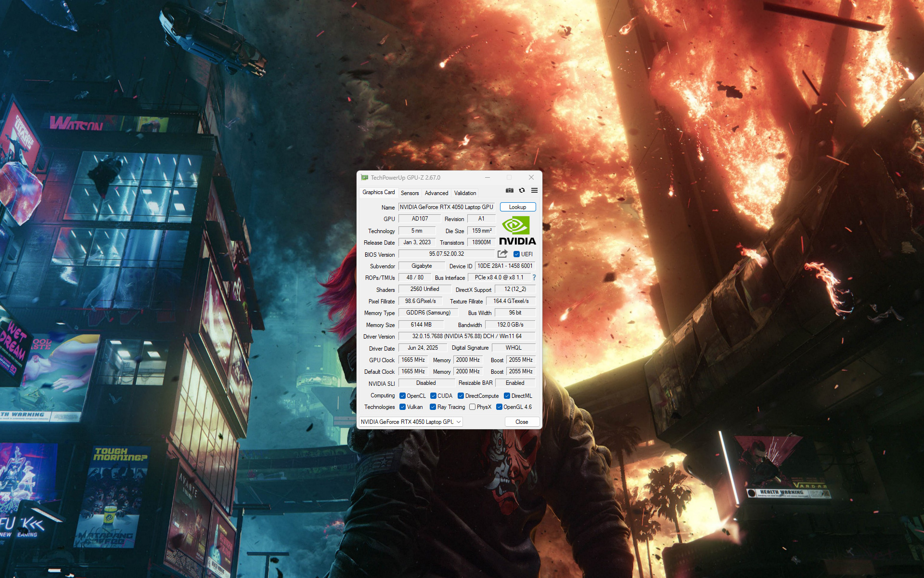Switch to the Sensors tab
The width and height of the screenshot is (924, 578).
tap(410, 193)
